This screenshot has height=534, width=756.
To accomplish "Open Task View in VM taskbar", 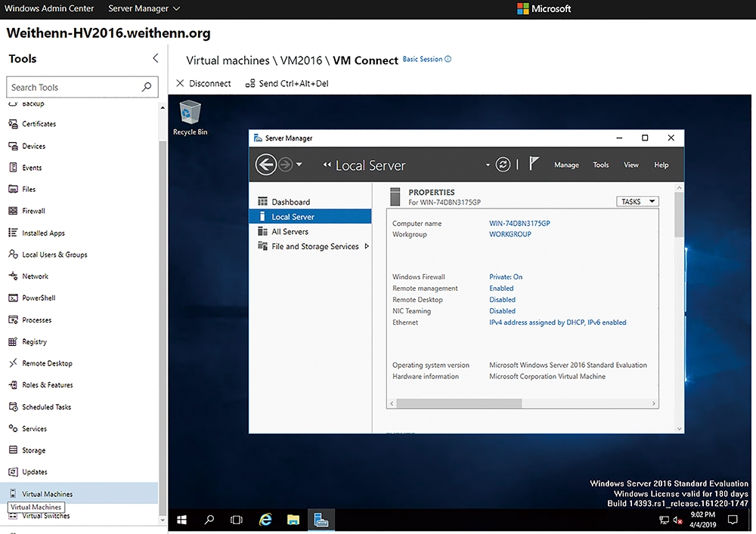I will (x=236, y=520).
